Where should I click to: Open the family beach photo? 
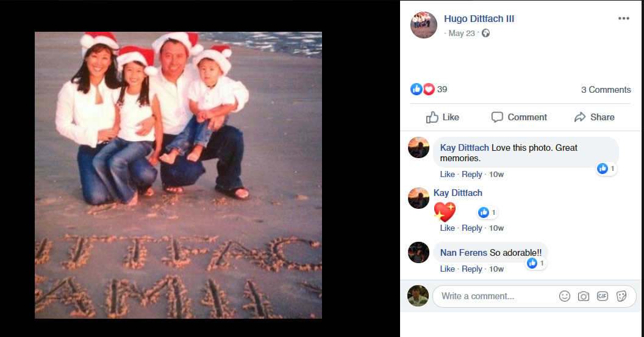pyautogui.click(x=178, y=175)
